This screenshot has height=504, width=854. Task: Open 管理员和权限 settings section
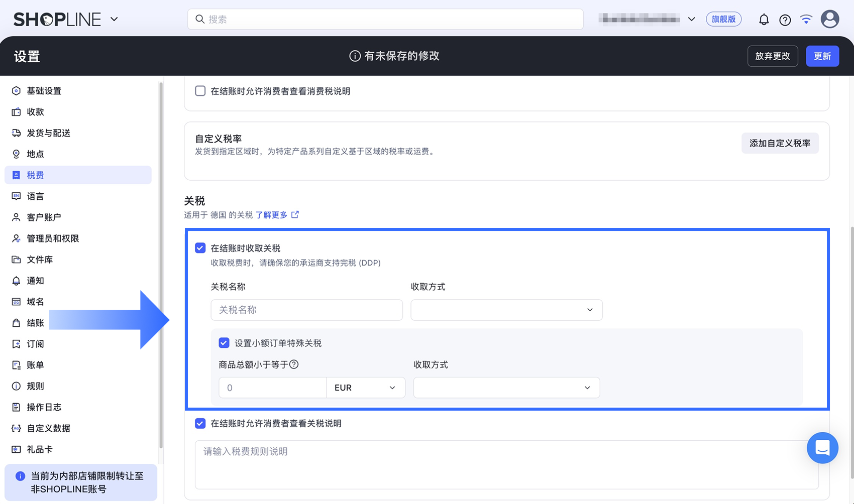coord(78,238)
